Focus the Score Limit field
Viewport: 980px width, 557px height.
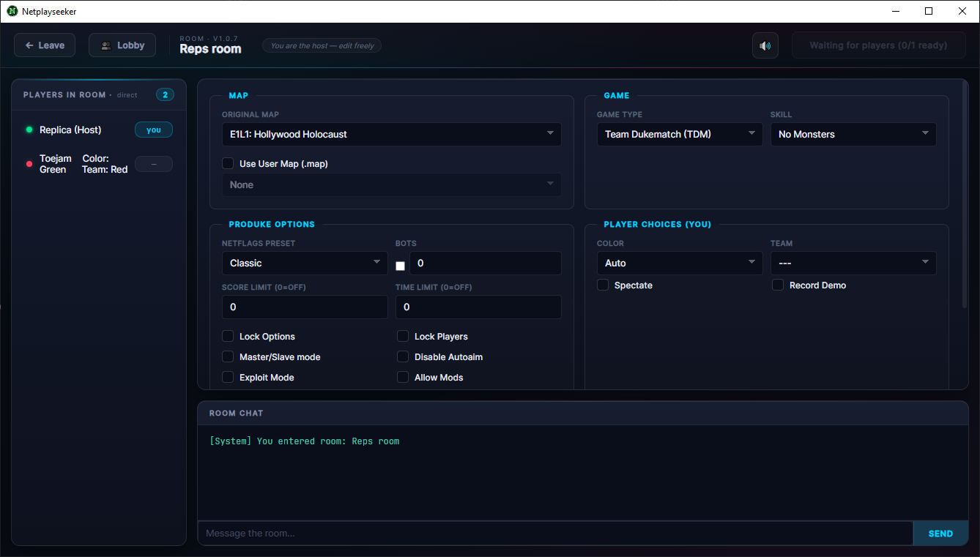(305, 307)
